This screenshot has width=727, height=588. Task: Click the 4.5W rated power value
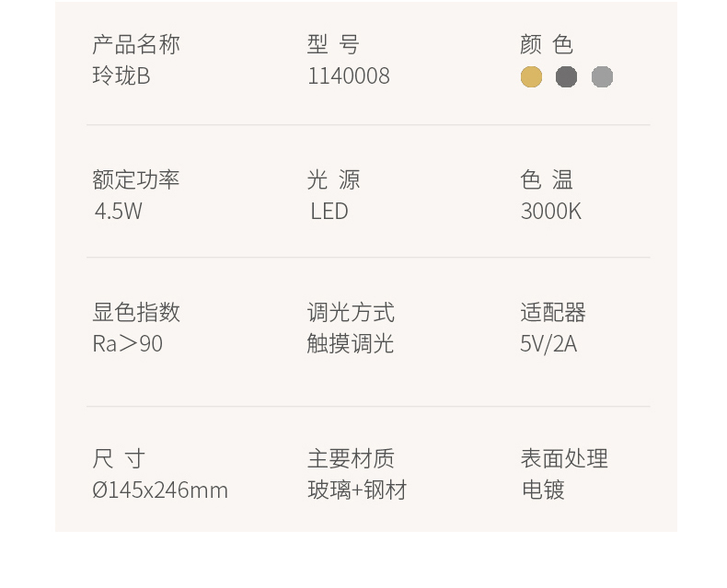coord(119,211)
